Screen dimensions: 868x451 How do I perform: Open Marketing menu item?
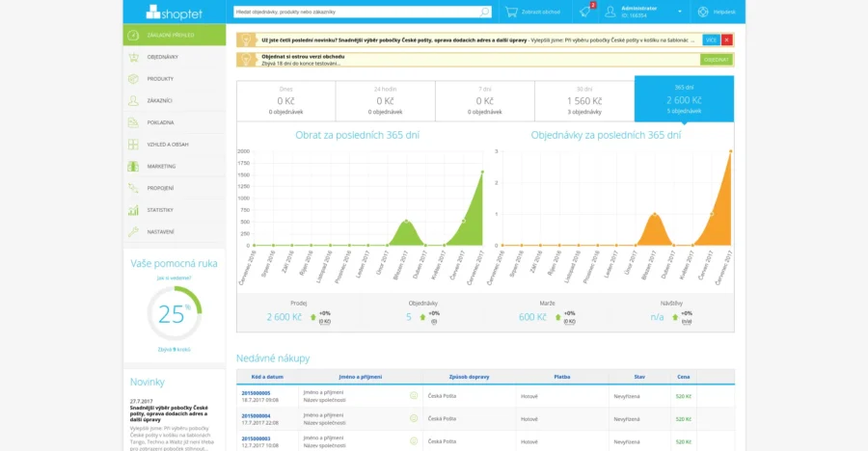tap(175, 166)
